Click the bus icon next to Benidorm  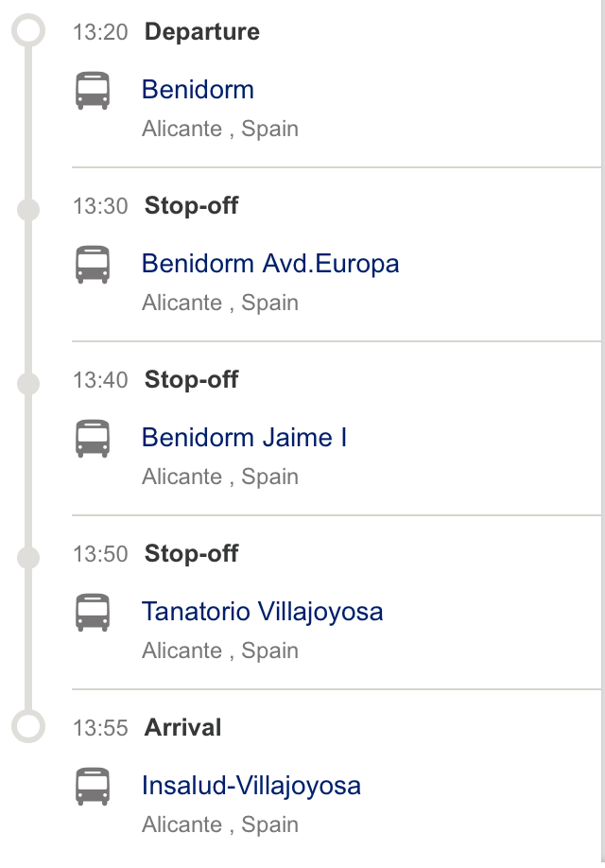[x=93, y=89]
